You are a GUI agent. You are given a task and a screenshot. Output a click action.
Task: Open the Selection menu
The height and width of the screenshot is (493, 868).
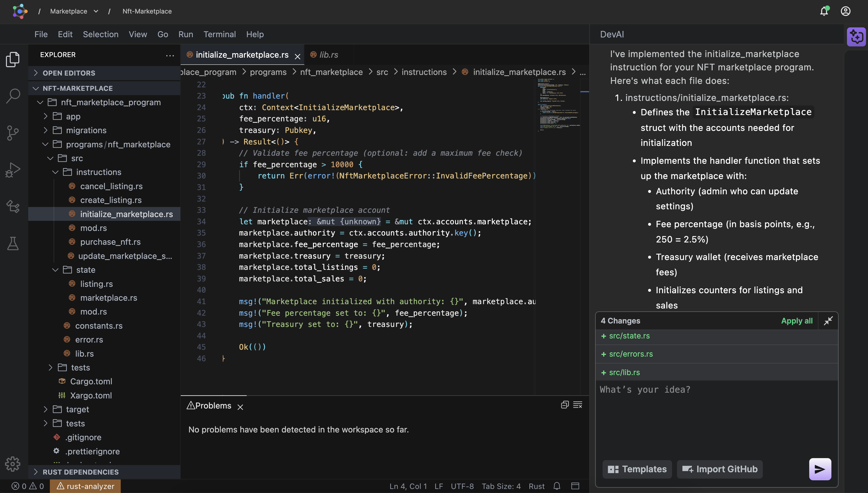101,34
